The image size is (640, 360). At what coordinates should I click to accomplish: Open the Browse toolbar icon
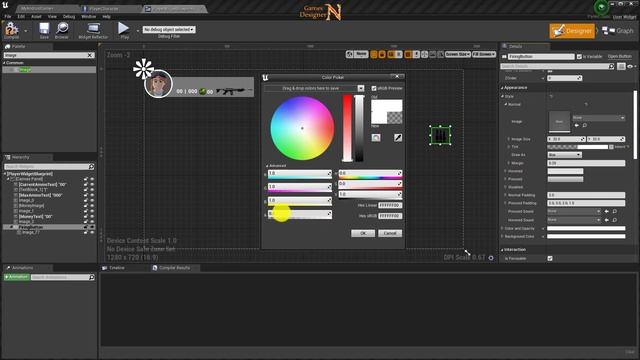tap(62, 30)
